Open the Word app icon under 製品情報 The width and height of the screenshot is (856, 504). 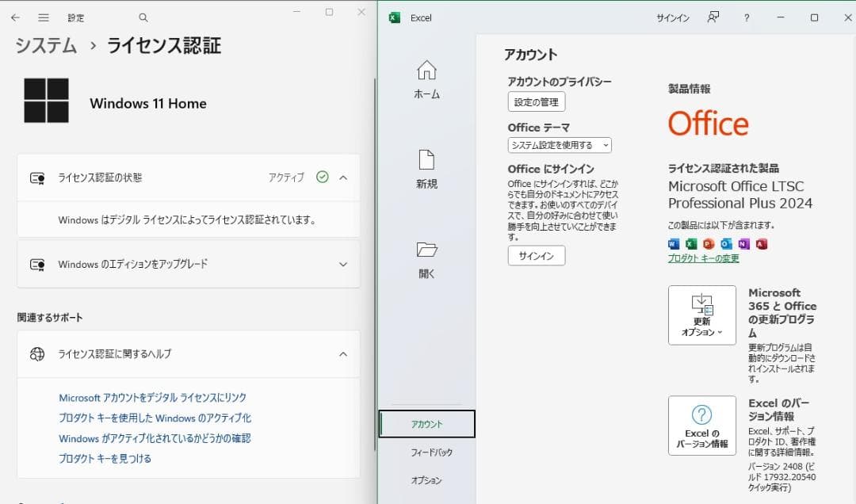tap(674, 243)
